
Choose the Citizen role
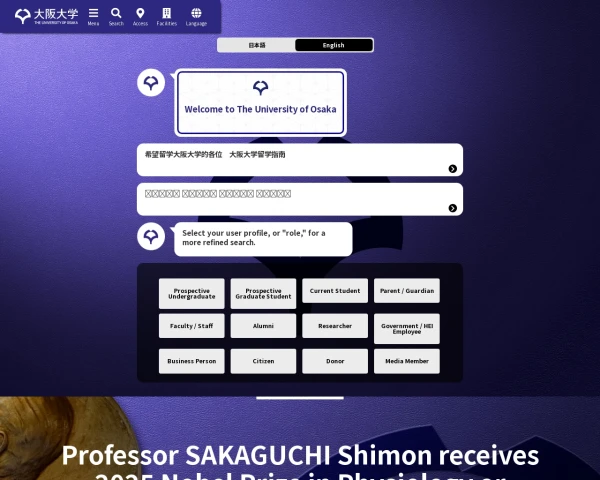(263, 361)
